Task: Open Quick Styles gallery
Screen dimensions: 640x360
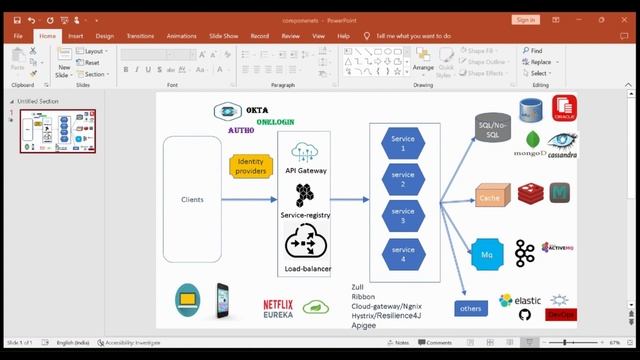Action: coord(446,62)
